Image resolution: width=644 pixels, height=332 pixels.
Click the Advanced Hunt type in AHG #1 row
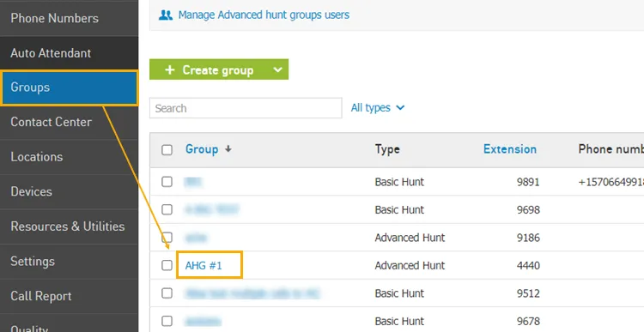point(410,266)
